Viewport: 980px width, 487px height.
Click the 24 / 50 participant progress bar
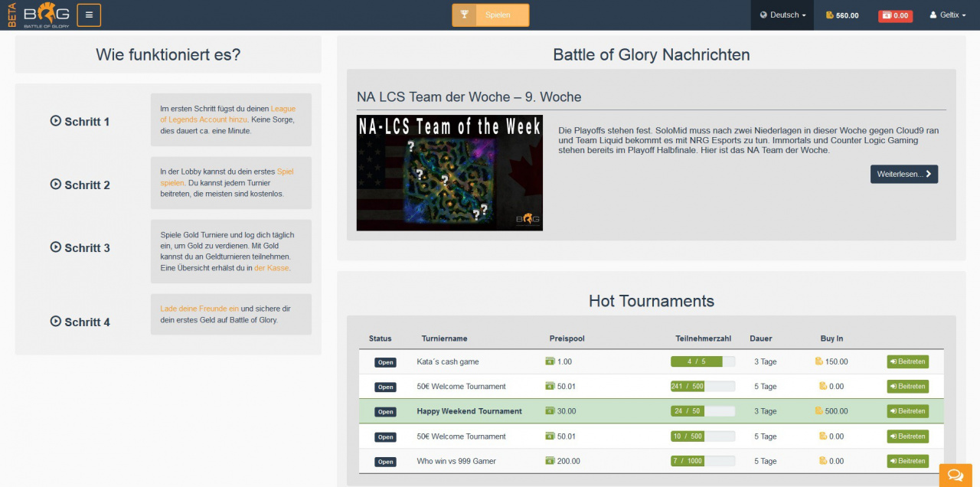pyautogui.click(x=703, y=411)
